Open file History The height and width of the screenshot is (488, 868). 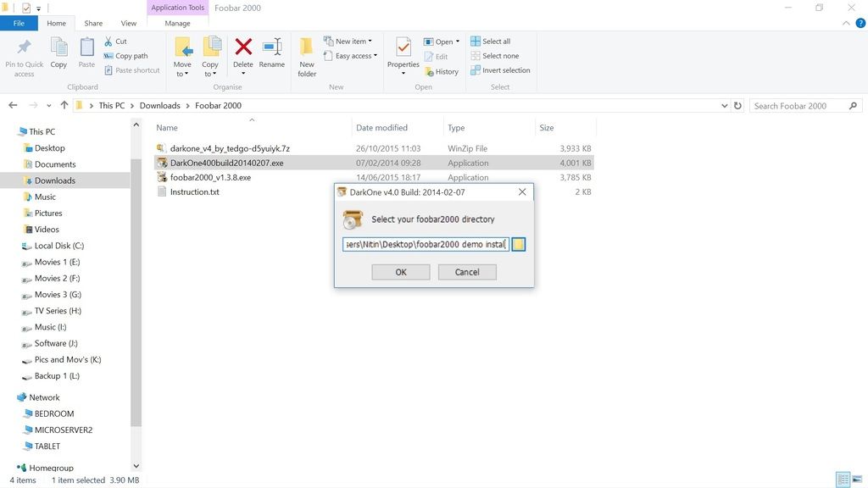(441, 71)
